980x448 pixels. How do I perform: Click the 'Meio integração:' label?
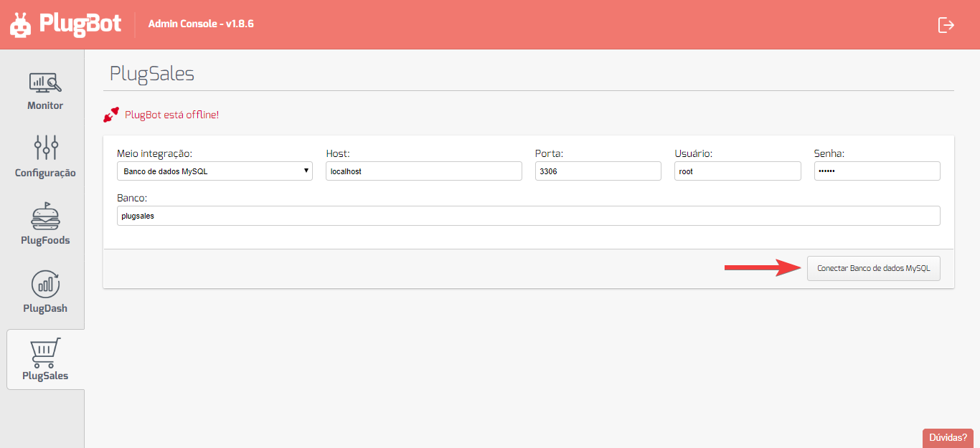pyautogui.click(x=154, y=153)
